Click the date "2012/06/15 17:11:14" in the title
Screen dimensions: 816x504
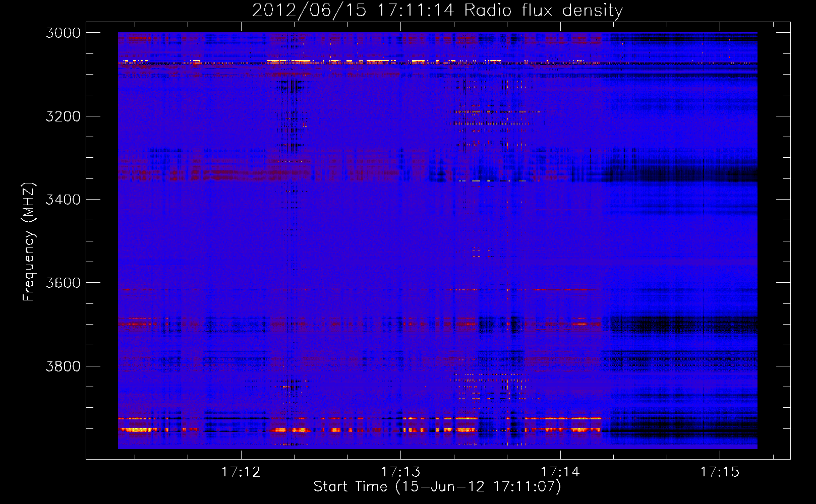pos(353,10)
